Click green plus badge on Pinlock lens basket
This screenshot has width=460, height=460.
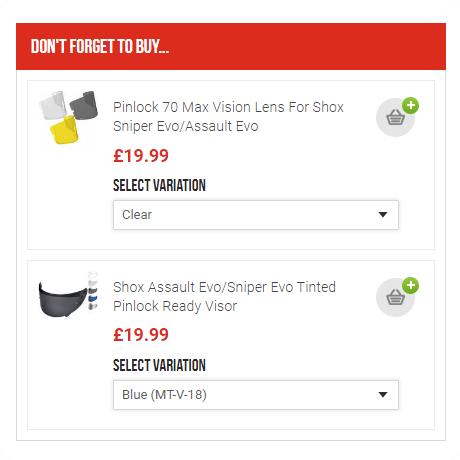(x=410, y=106)
